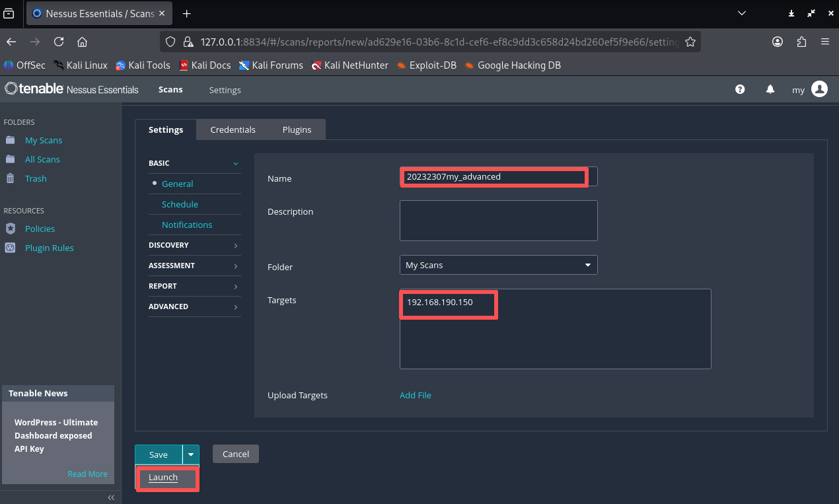
Task: Open the All Scans link
Action: [x=42, y=159]
